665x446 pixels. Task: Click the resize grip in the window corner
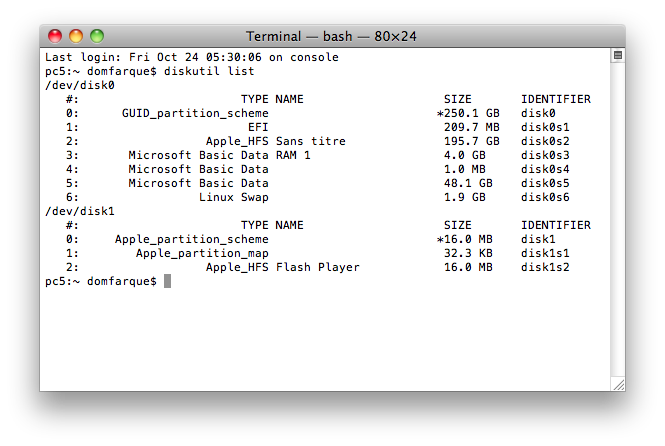(x=619, y=385)
